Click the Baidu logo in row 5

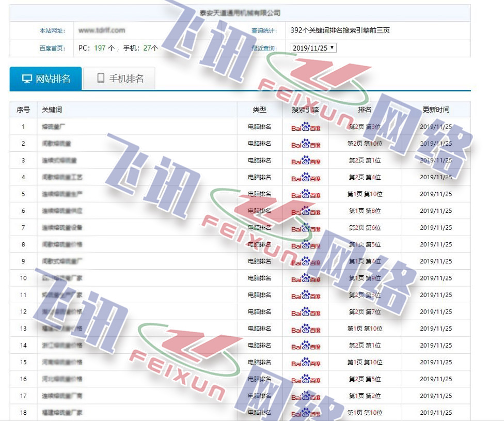(306, 194)
